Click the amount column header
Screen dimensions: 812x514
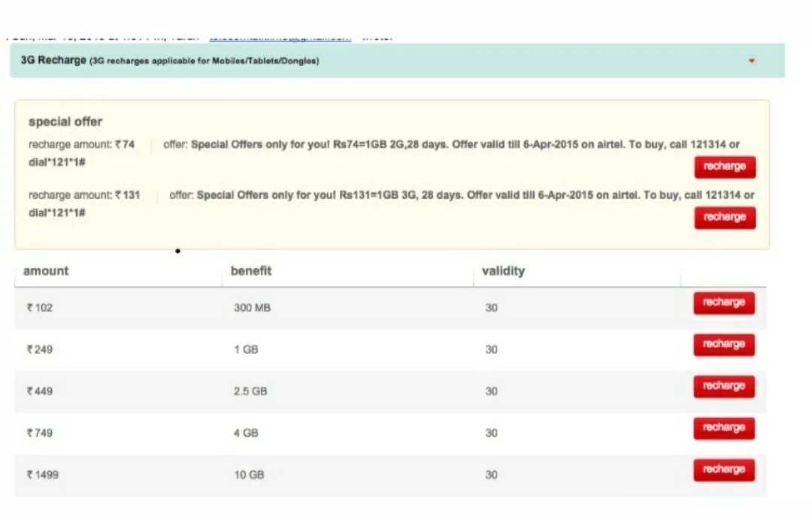point(46,271)
